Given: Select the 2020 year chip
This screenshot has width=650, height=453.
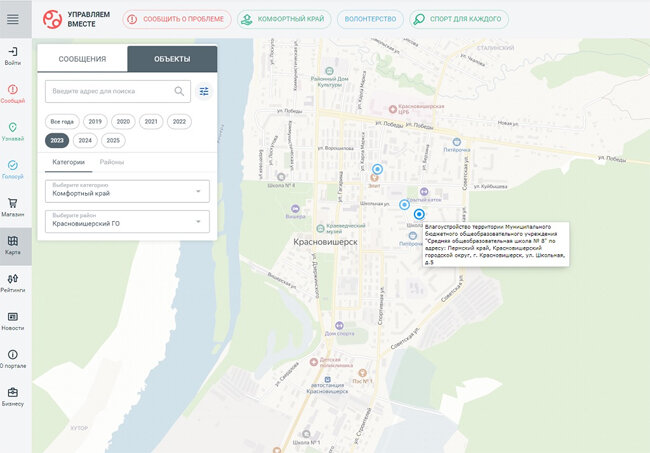Looking at the screenshot, I should 123,121.
